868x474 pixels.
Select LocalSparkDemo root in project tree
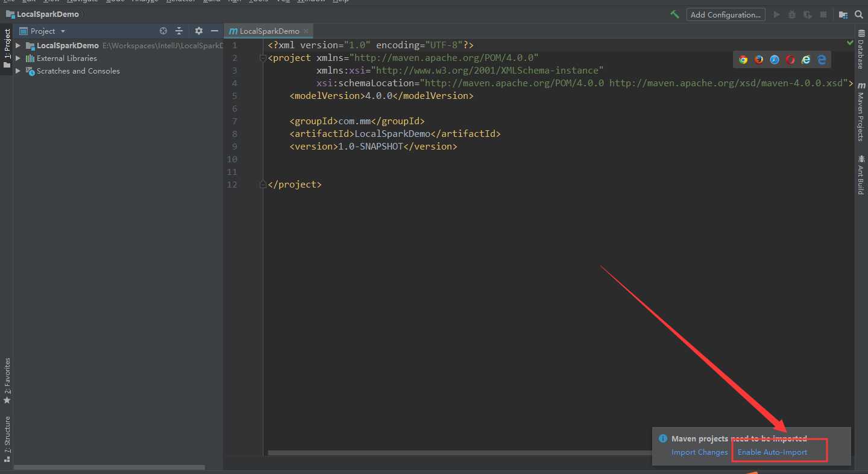68,45
